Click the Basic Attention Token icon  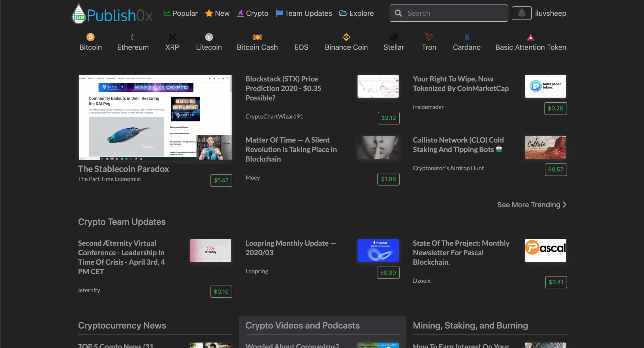pos(531,37)
